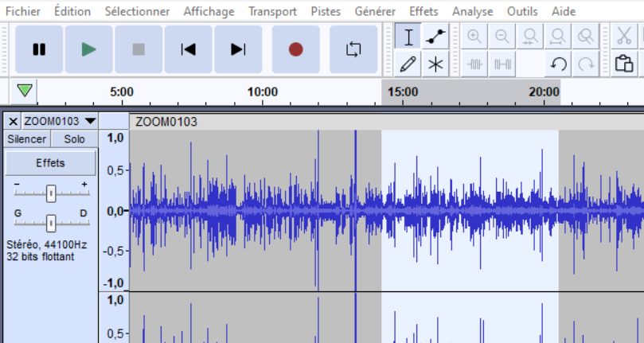Zoom in with the magnifier plus icon

tap(474, 37)
